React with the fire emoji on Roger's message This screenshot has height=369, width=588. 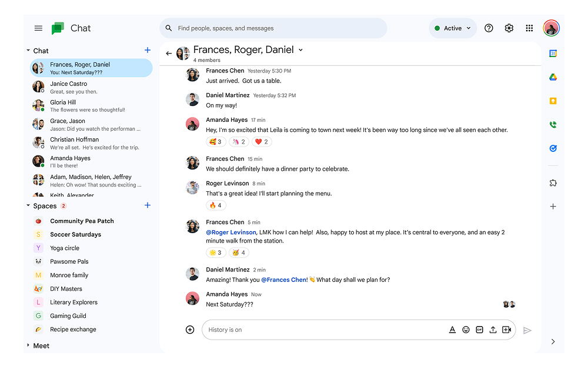click(x=216, y=205)
